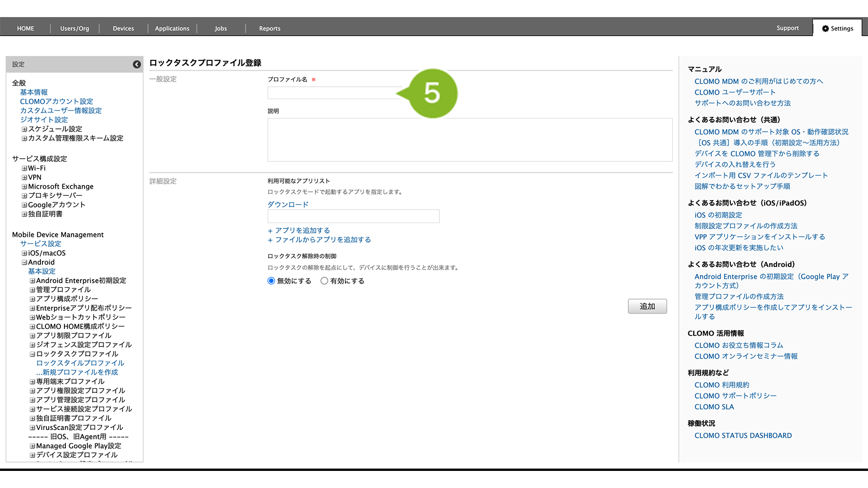Collapse the 設定 sidebar with arrow icon
Image resolution: width=868 pixels, height=488 pixels.
(137, 64)
